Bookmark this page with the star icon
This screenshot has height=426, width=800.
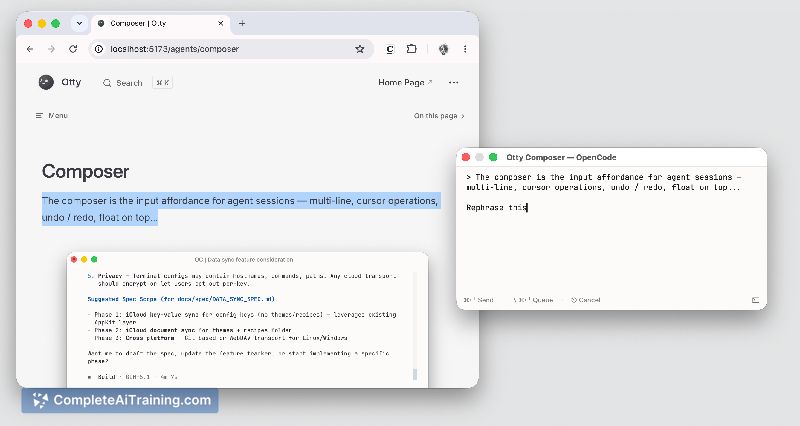pyautogui.click(x=360, y=49)
